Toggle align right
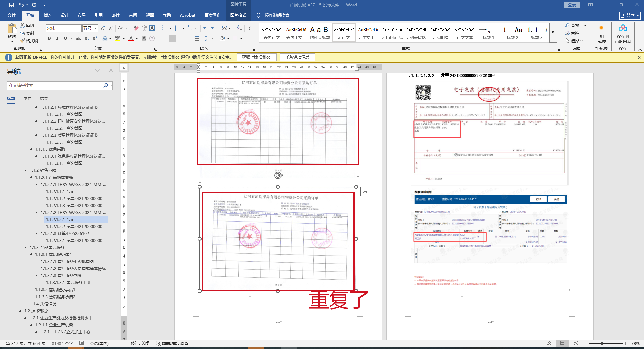644x349 pixels. [181, 38]
